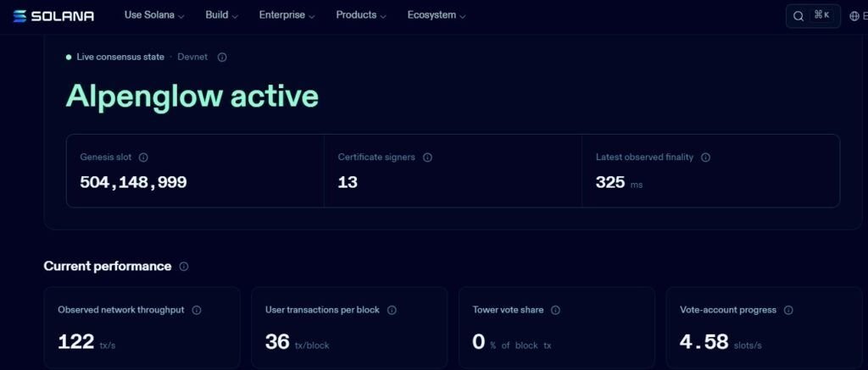Click the Devnet network label
Image resolution: width=868 pixels, height=370 pixels.
[x=192, y=57]
